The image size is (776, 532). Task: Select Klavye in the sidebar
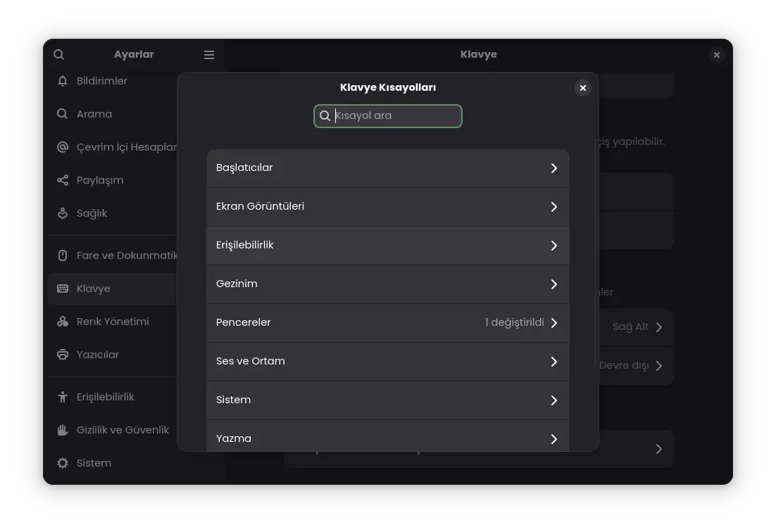113,289
